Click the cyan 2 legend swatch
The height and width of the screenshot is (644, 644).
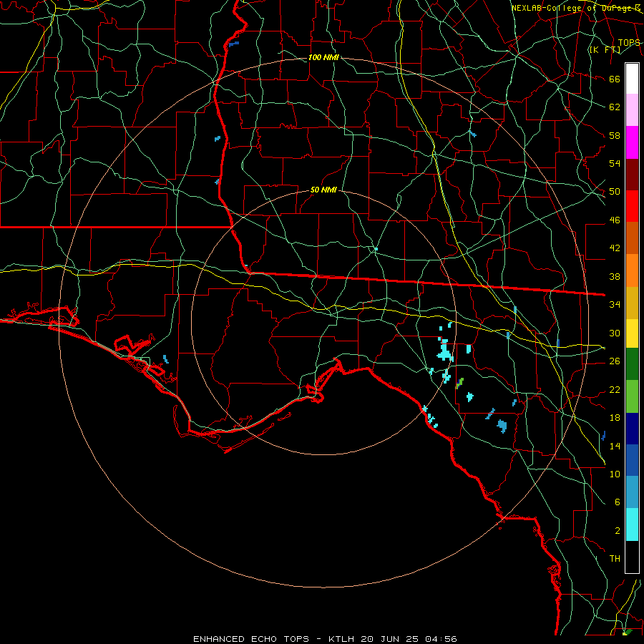pyautogui.click(x=632, y=525)
